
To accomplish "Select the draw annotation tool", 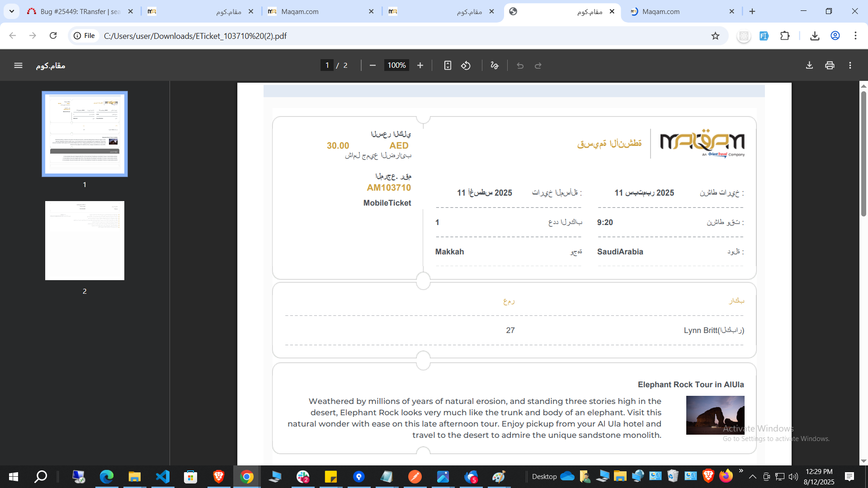I will tap(495, 66).
